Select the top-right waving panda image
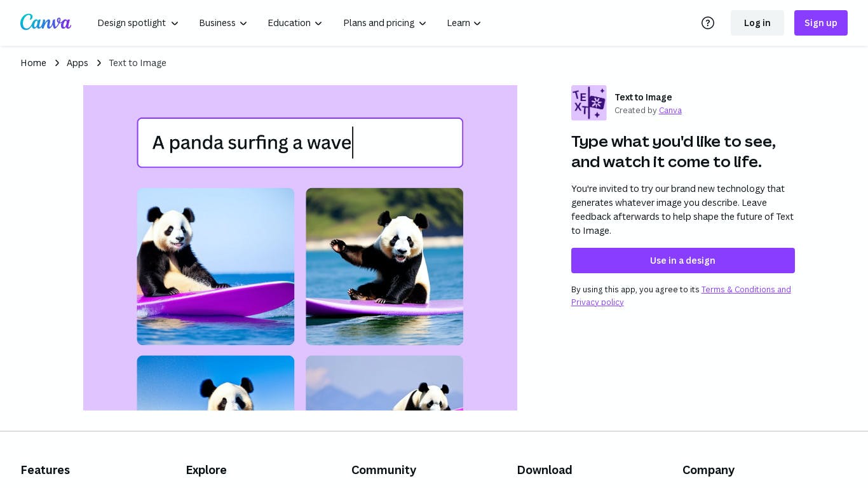This screenshot has width=868, height=488. point(384,266)
